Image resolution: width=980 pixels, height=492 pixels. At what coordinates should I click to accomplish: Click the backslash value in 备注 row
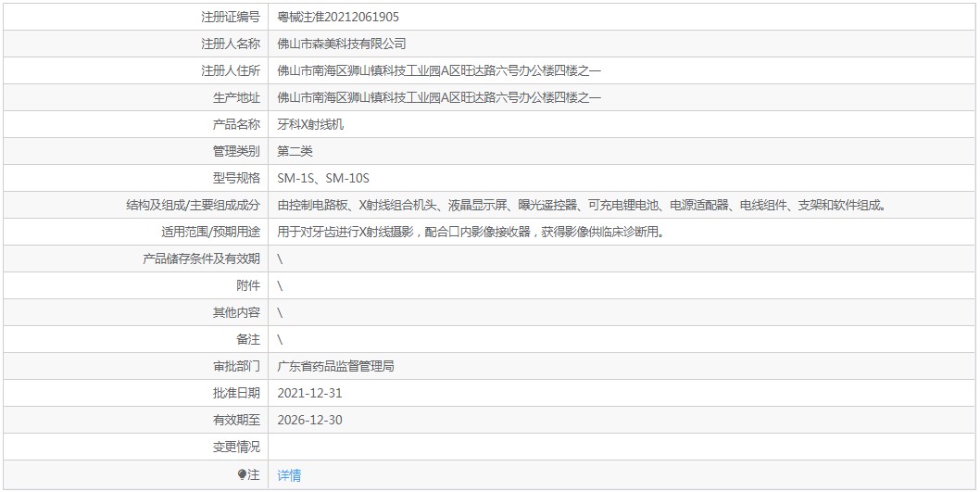(280, 339)
